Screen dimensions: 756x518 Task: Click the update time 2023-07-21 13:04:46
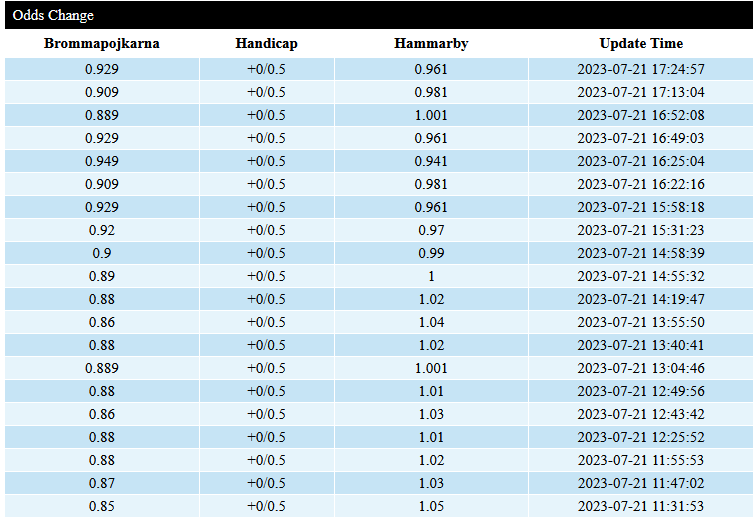pos(641,368)
